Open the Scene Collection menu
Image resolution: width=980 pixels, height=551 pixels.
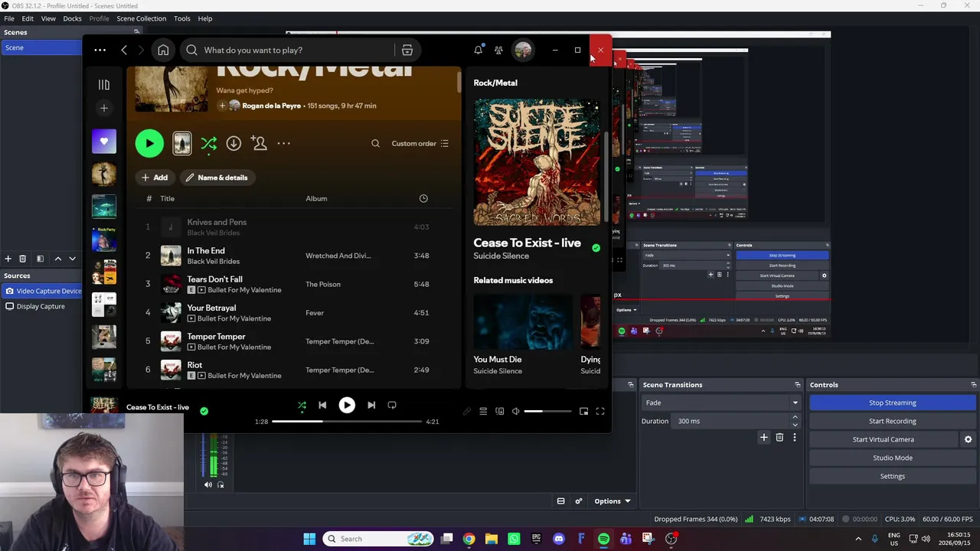click(141, 18)
